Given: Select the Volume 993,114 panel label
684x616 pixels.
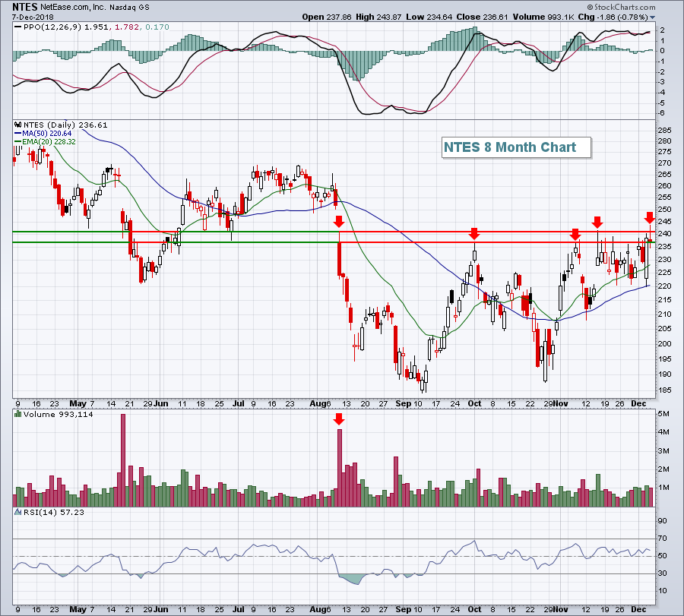Looking at the screenshot, I should pos(59,414).
